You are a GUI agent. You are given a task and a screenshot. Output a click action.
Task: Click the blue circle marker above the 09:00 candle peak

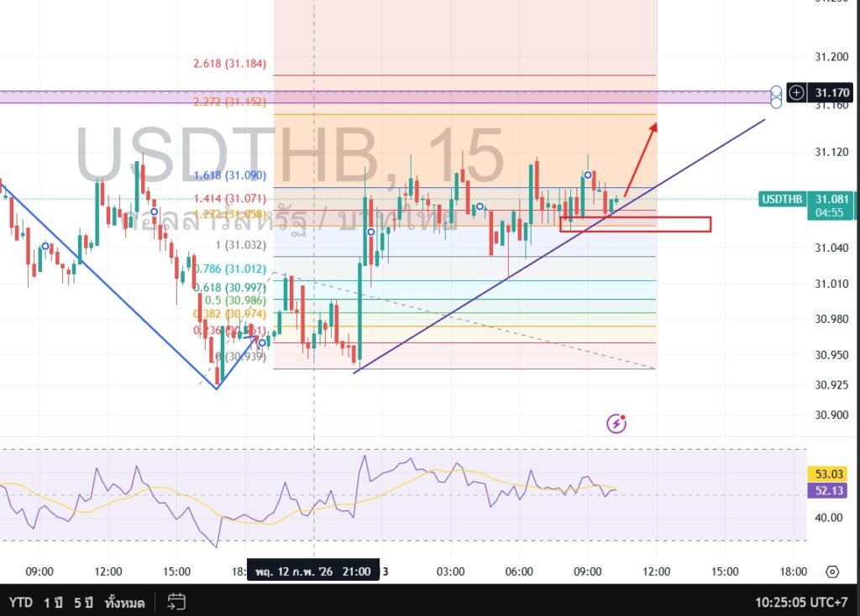(588, 175)
